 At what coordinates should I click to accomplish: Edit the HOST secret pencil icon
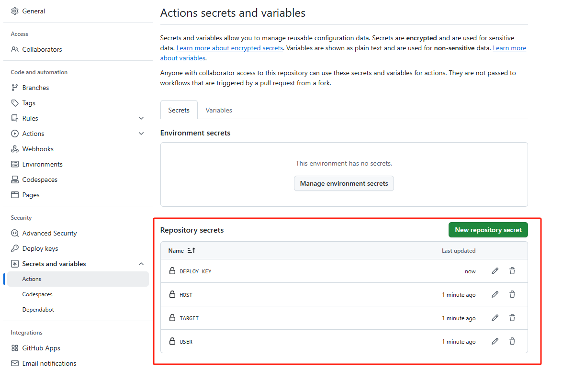coord(495,294)
